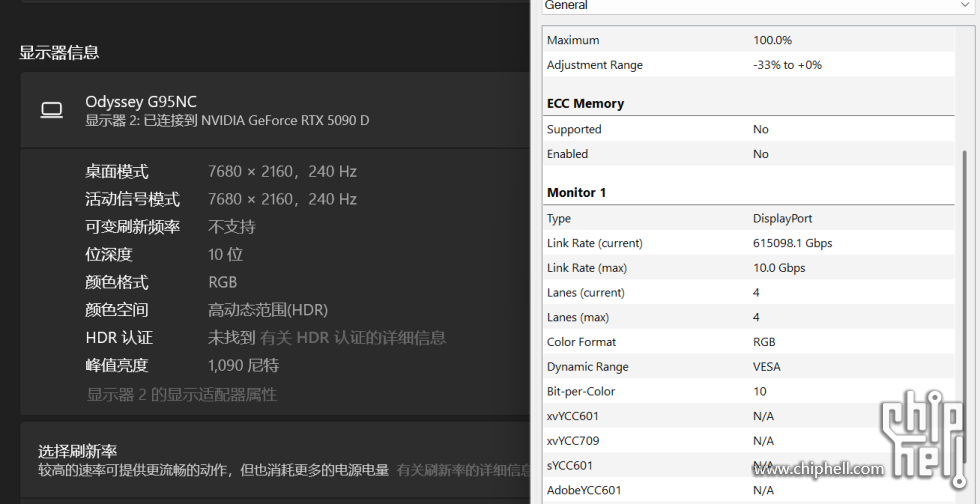Click the 选择刷新率 heading
The height and width of the screenshot is (504, 980).
click(x=78, y=451)
